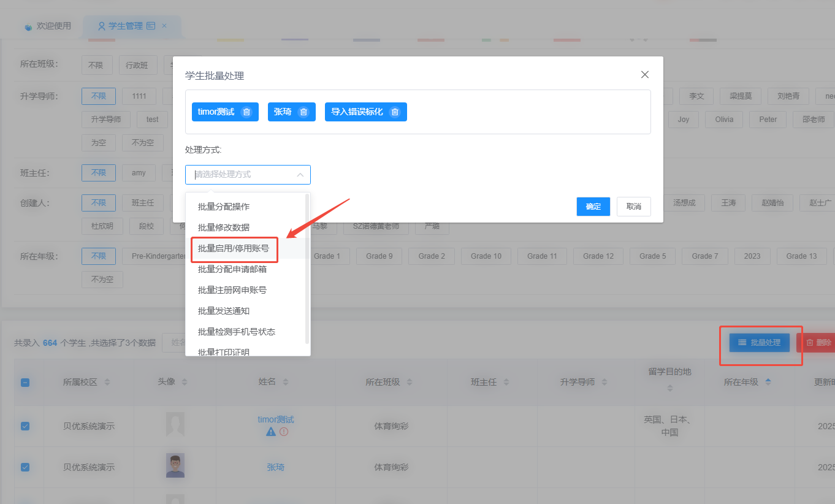
Task: Open the 请选择处理方式 dropdown
Action: (248, 175)
